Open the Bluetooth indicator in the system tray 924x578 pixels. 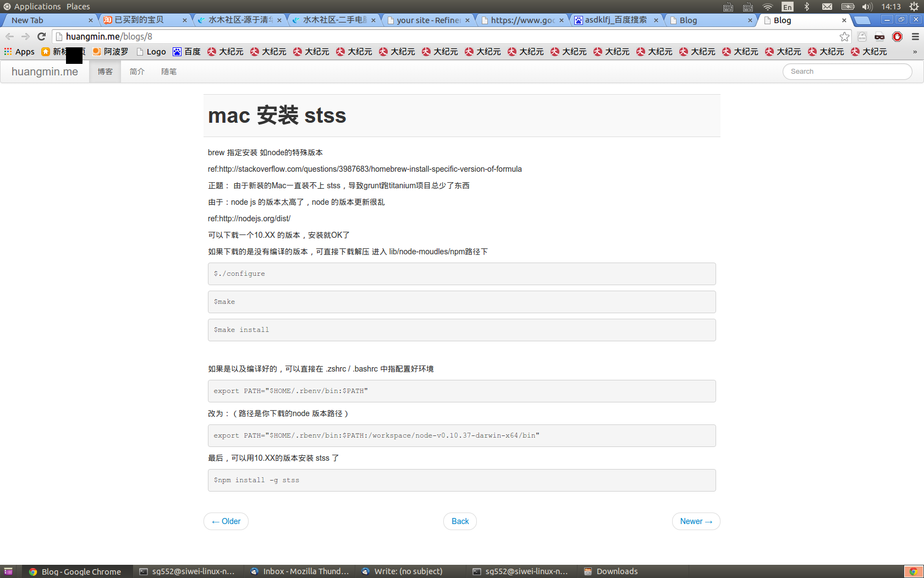(807, 7)
